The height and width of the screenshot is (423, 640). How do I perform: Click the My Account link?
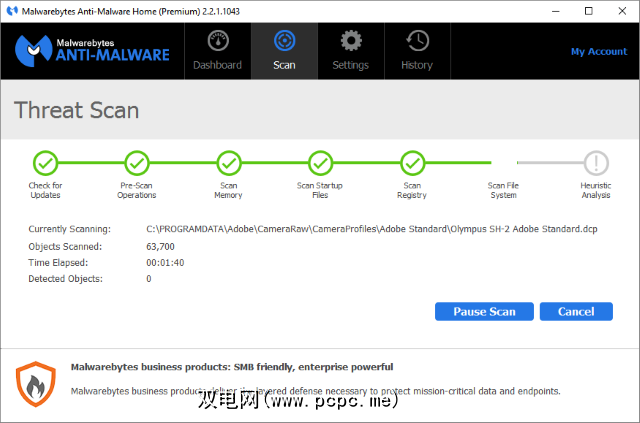coord(599,51)
